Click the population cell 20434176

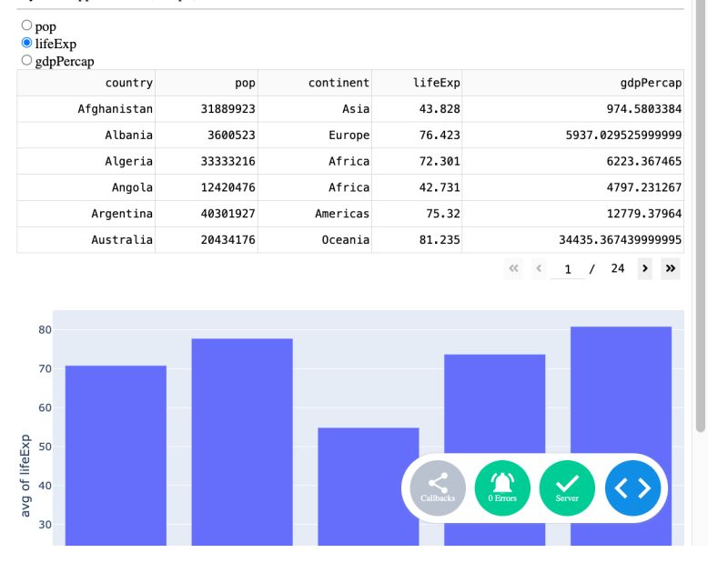[x=207, y=240]
